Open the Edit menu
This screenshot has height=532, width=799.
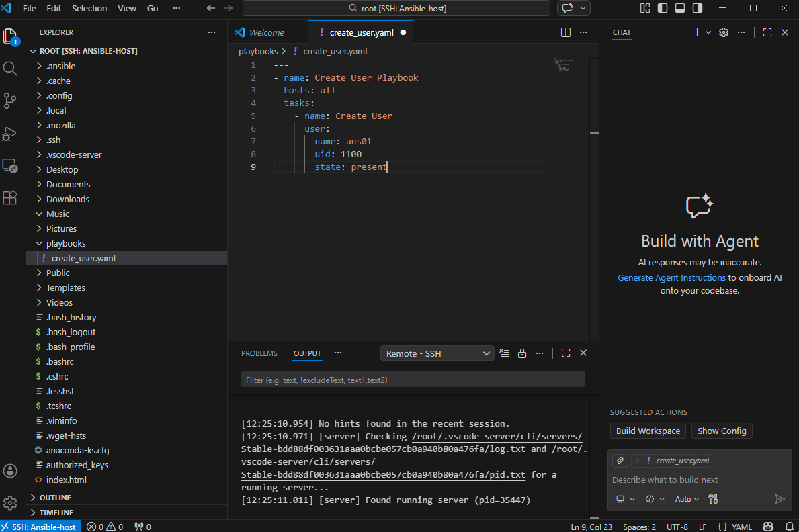click(x=54, y=8)
